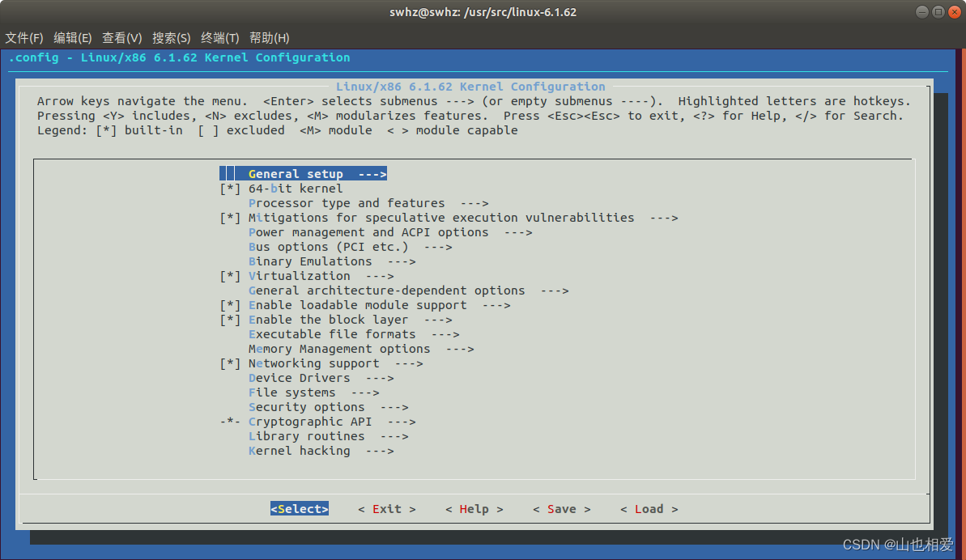
Task: Expand arrow after Virtualization
Action: [x=380, y=276]
